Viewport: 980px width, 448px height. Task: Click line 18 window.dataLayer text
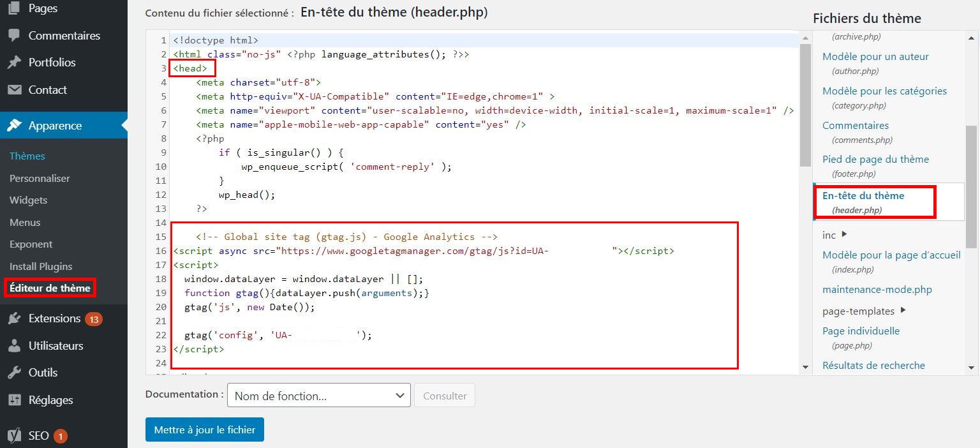[304, 279]
